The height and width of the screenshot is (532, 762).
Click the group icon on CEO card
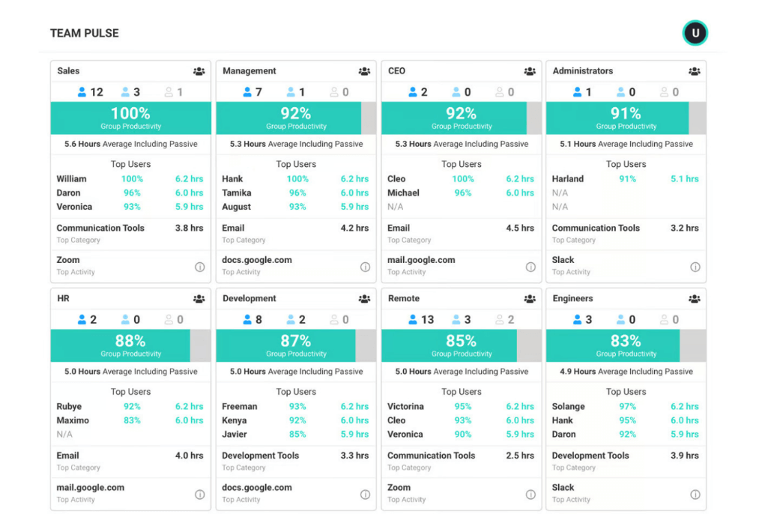point(530,71)
